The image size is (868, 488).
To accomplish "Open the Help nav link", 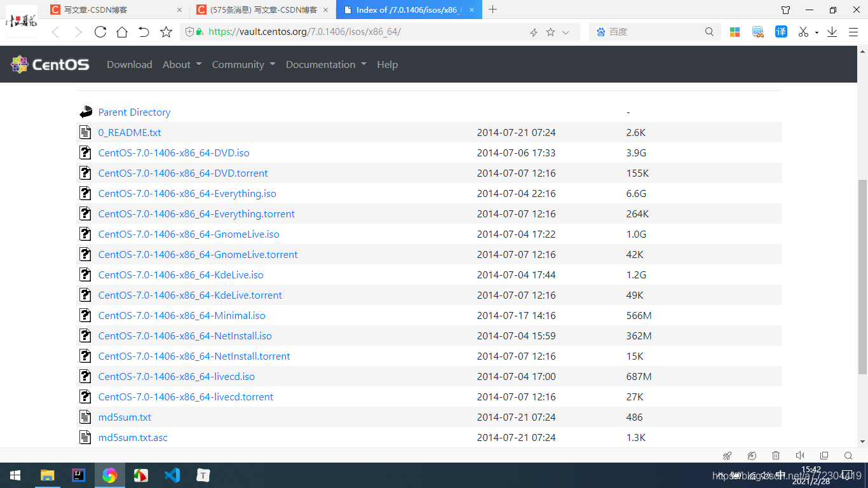I will tap(387, 64).
